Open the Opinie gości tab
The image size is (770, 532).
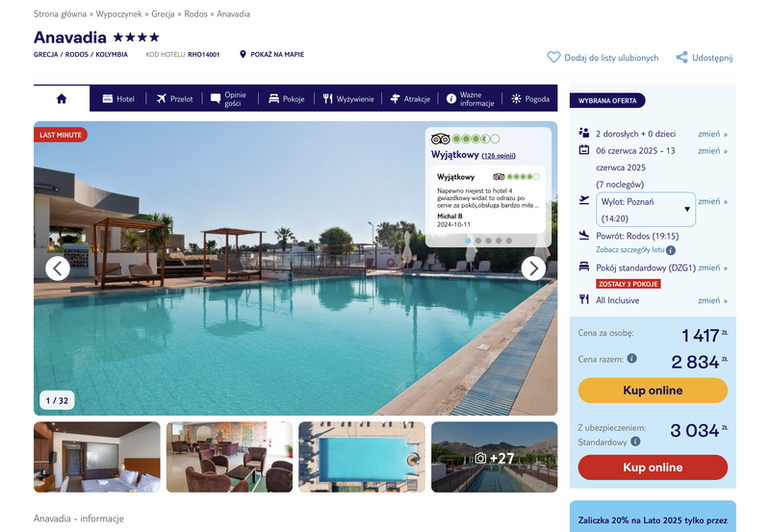229,99
